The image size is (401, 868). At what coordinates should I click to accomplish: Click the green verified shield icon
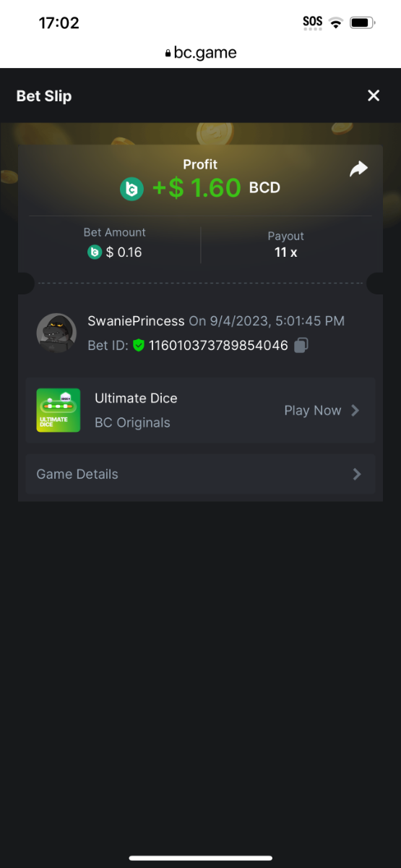139,346
